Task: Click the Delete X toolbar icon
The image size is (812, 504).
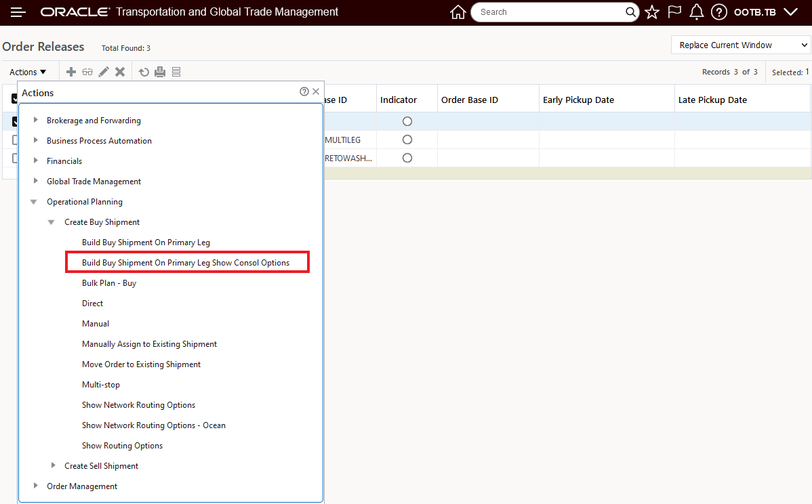Action: [x=119, y=72]
